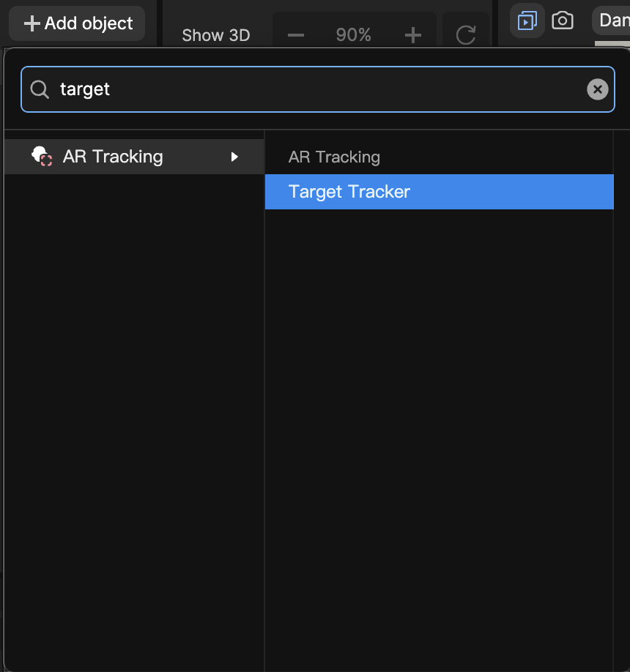Decrease zoom with the minus button
The image size is (630, 672).
point(296,35)
